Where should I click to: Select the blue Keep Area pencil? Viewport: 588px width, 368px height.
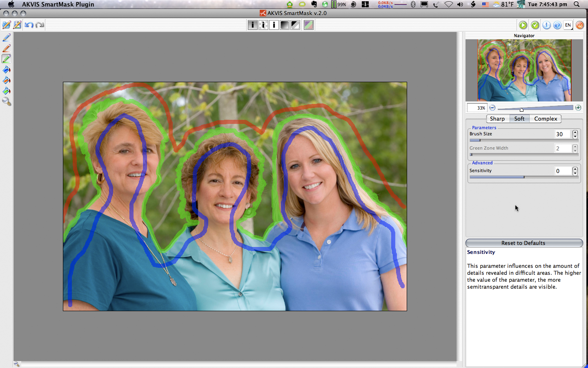click(7, 38)
